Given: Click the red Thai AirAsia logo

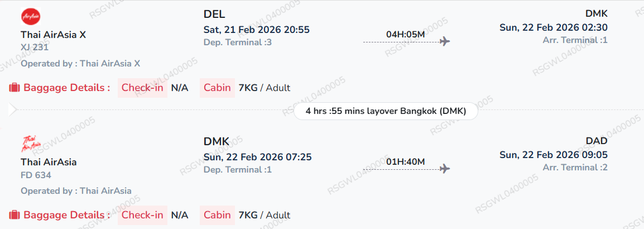Looking at the screenshot, I should coord(31,144).
